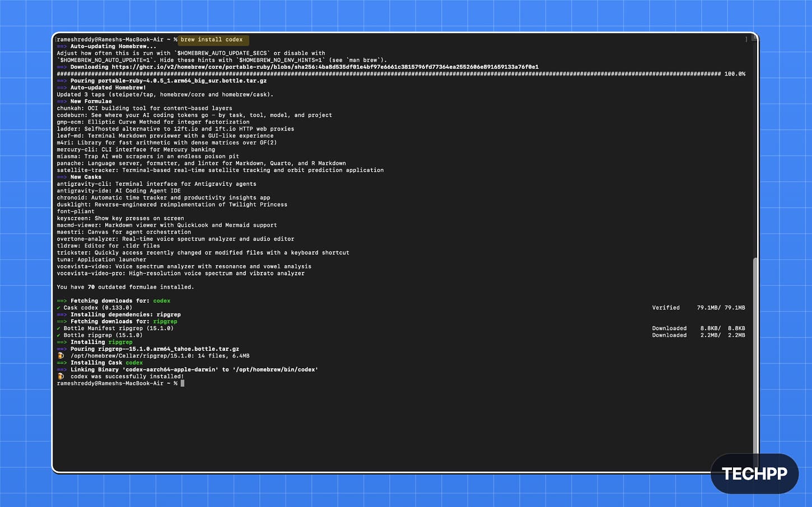The width and height of the screenshot is (812, 507).
Task: Click the 'm4ri: Library for fast arithmetic' row
Action: tap(167, 143)
